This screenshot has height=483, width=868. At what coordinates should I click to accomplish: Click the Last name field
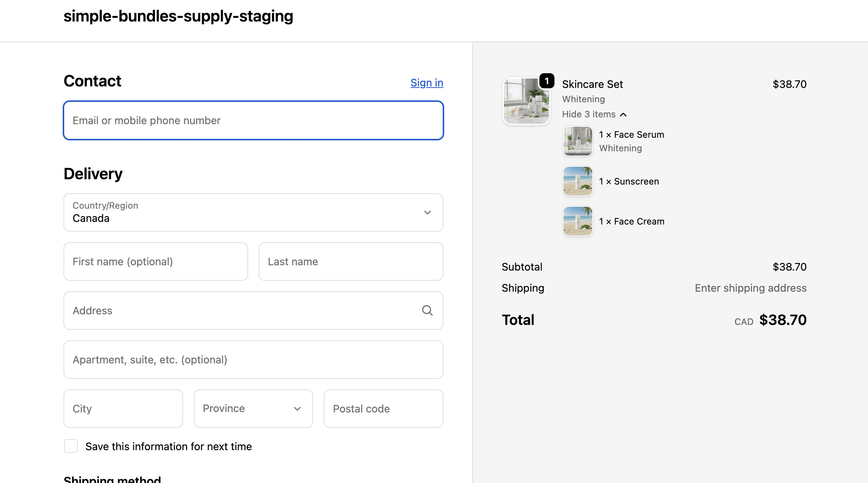[x=351, y=261]
